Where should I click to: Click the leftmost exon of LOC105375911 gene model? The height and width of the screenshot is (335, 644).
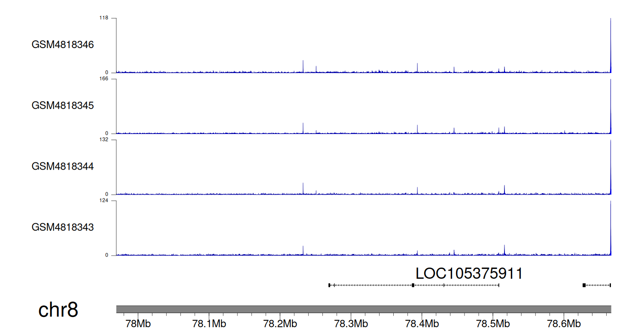[329, 285]
